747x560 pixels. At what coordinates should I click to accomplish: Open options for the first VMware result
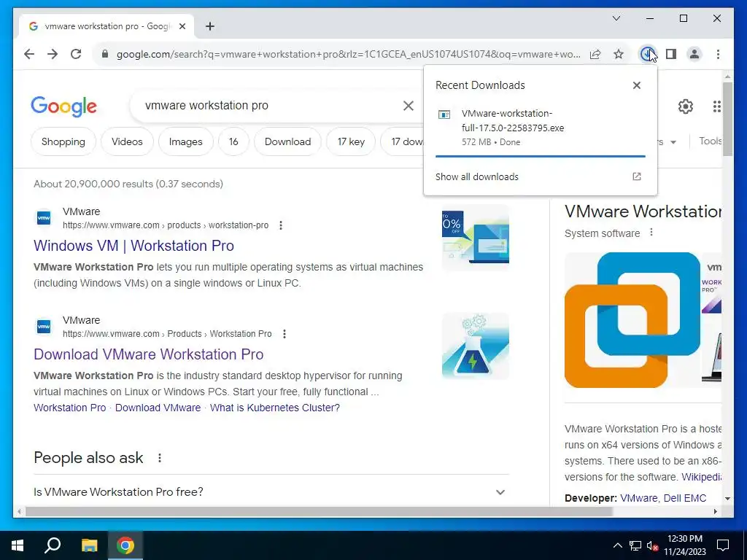281,225
